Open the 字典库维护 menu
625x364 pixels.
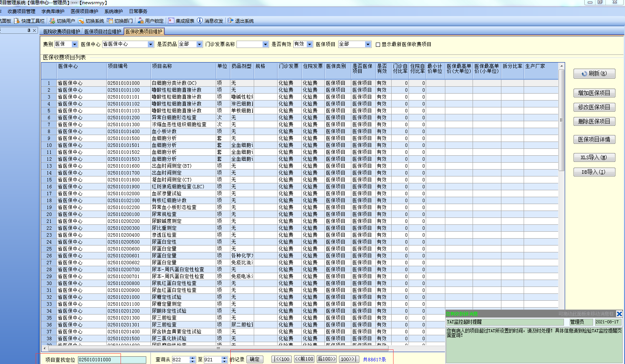pos(53,12)
